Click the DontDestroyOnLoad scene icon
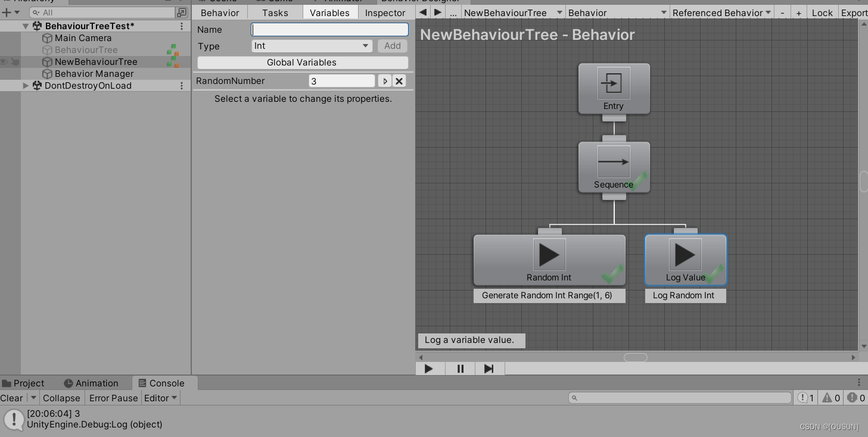The height and width of the screenshot is (437, 868). click(x=37, y=86)
